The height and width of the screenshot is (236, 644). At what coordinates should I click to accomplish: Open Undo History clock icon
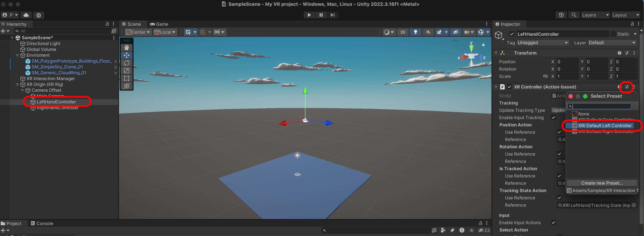(x=561, y=15)
